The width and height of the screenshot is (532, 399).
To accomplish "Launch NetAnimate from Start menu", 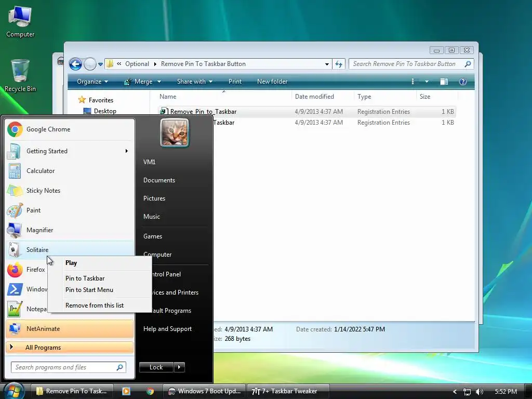I will pyautogui.click(x=70, y=329).
